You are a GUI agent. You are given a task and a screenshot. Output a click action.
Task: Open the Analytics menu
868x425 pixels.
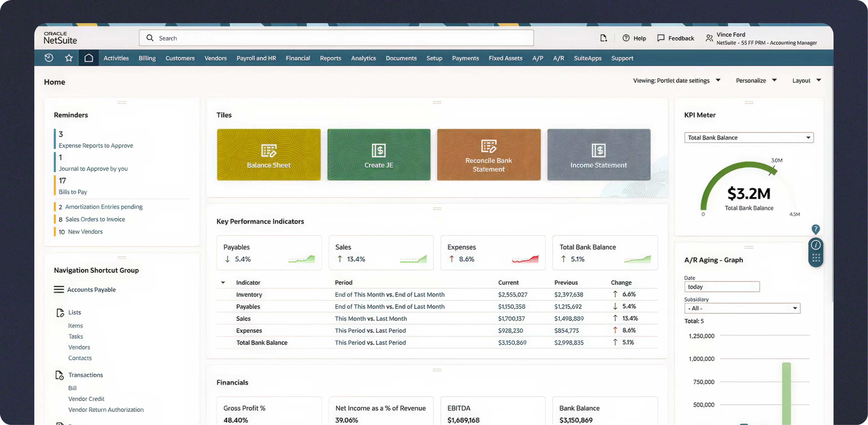coord(363,58)
